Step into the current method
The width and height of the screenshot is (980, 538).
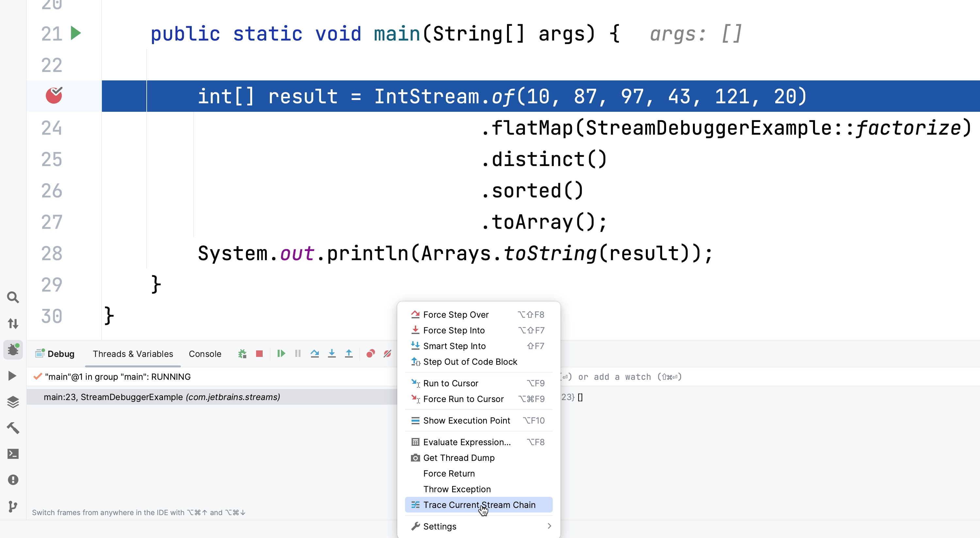[x=332, y=354]
